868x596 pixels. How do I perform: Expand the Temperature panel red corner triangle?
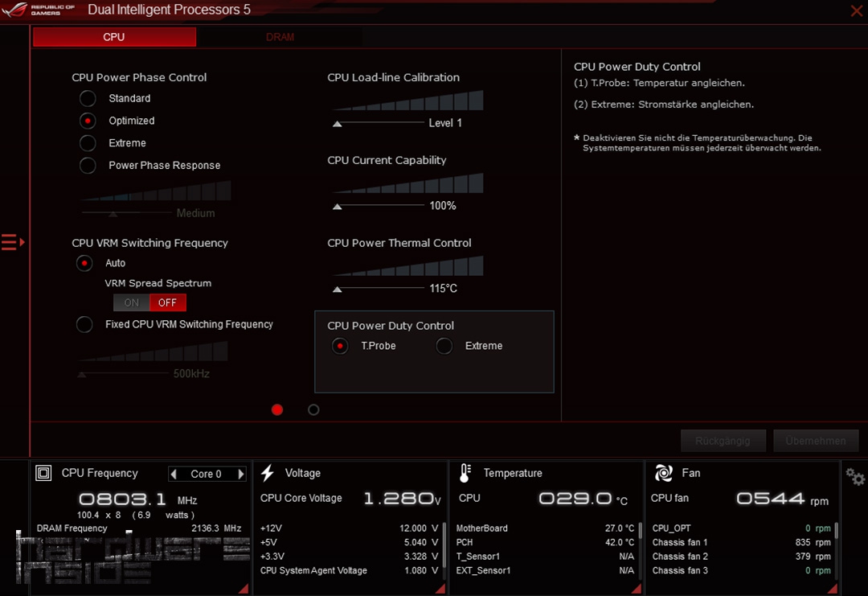(636, 588)
